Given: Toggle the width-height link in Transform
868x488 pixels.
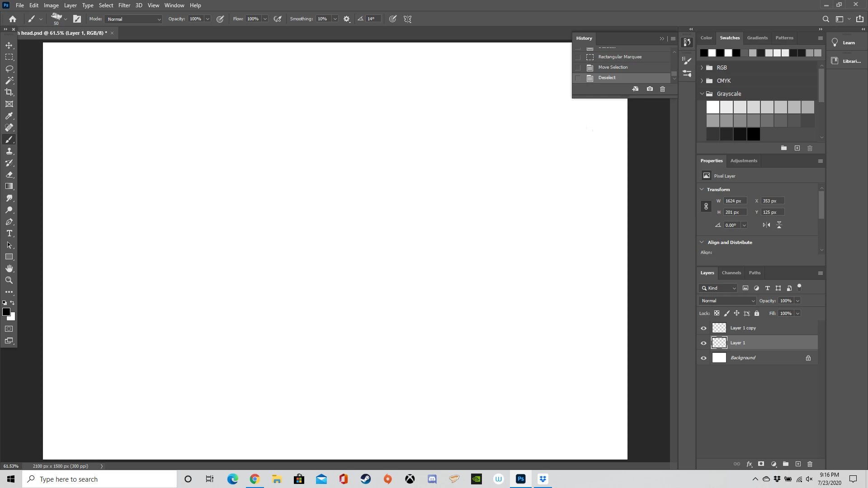Looking at the screenshot, I should (x=706, y=206).
